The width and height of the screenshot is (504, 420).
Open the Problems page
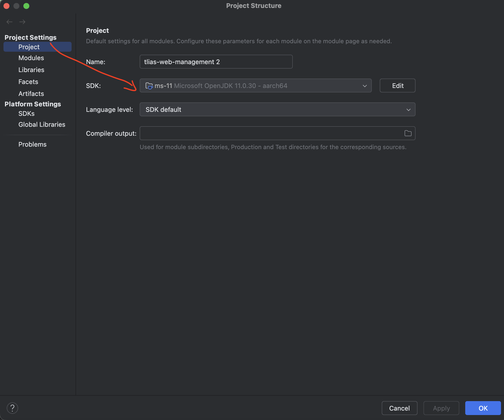(x=32, y=144)
